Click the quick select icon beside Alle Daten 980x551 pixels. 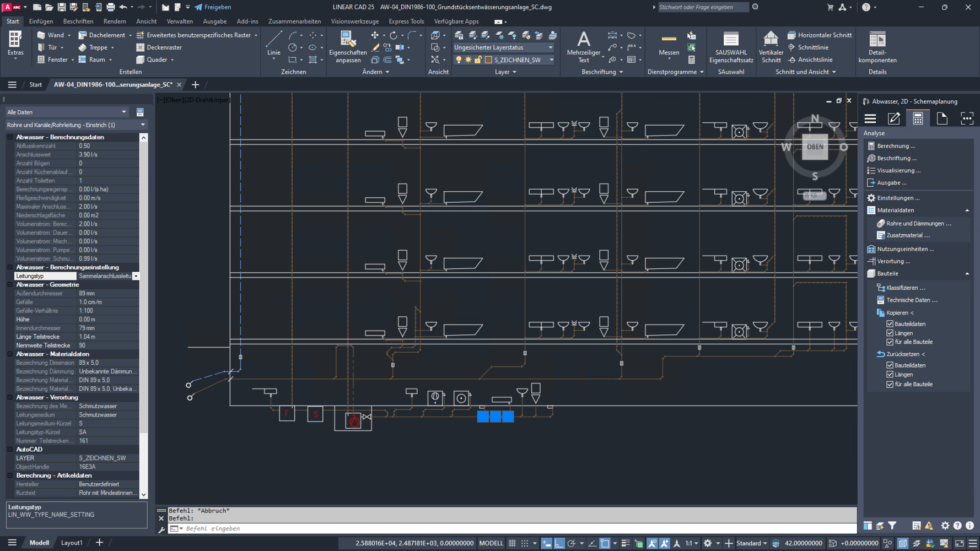(140, 112)
